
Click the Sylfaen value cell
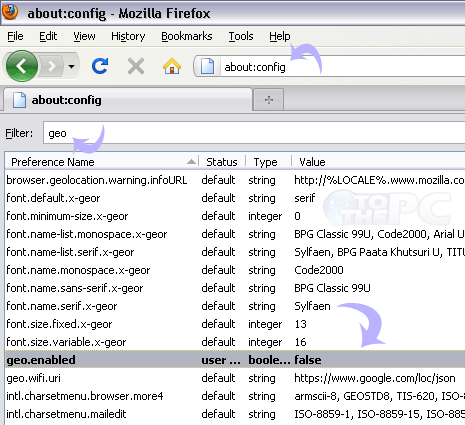[x=312, y=306]
